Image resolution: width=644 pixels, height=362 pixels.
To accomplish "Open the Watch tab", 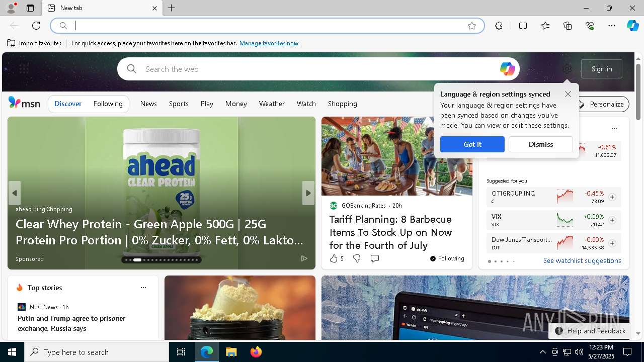I will pos(306,104).
